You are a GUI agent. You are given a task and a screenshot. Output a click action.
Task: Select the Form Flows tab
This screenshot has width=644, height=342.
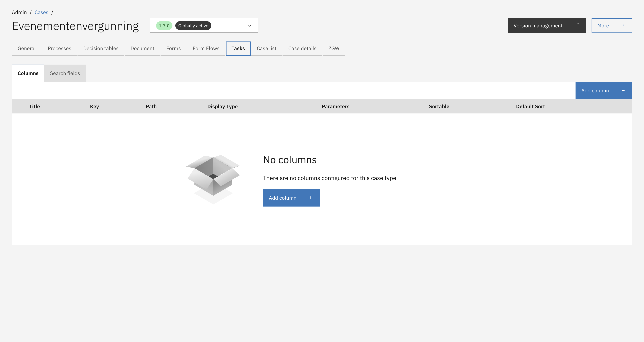[x=206, y=49]
